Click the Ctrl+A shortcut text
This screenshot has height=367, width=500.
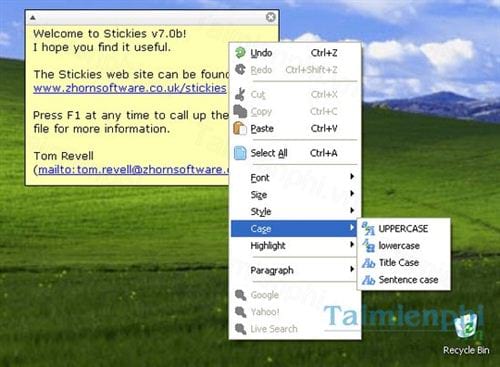tap(323, 153)
